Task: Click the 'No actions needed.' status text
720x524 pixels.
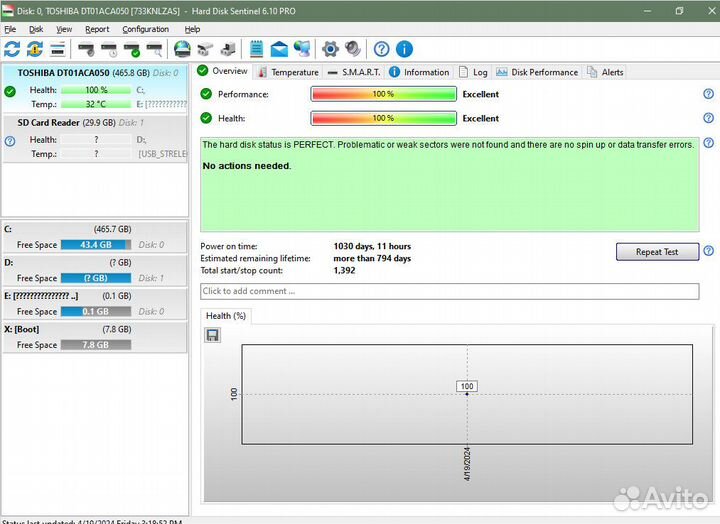Action: tap(247, 166)
